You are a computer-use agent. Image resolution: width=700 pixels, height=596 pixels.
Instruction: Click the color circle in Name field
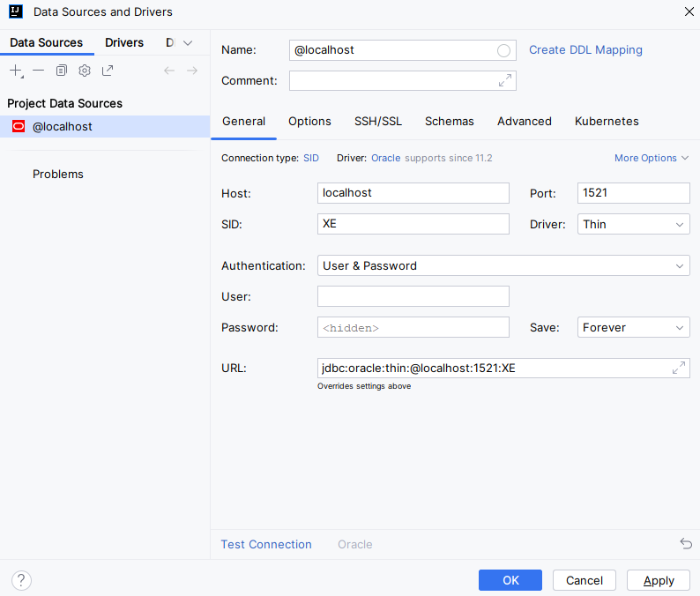[503, 50]
